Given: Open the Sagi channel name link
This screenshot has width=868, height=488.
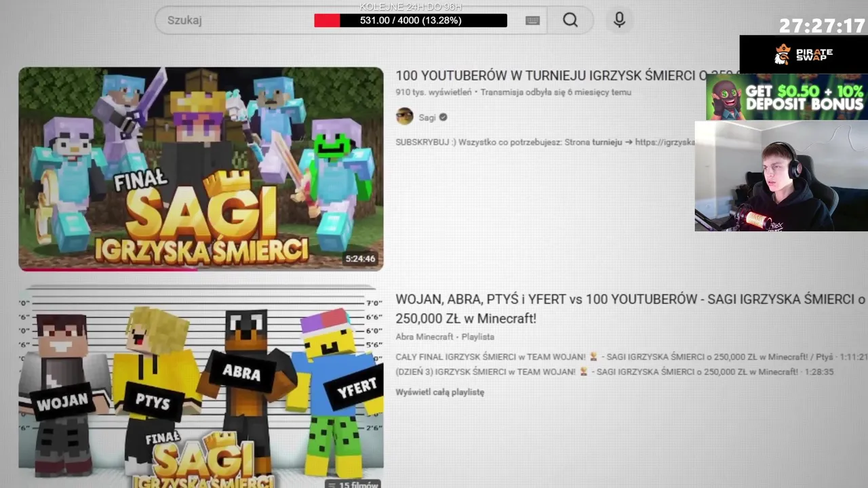Looking at the screenshot, I should pos(427,117).
